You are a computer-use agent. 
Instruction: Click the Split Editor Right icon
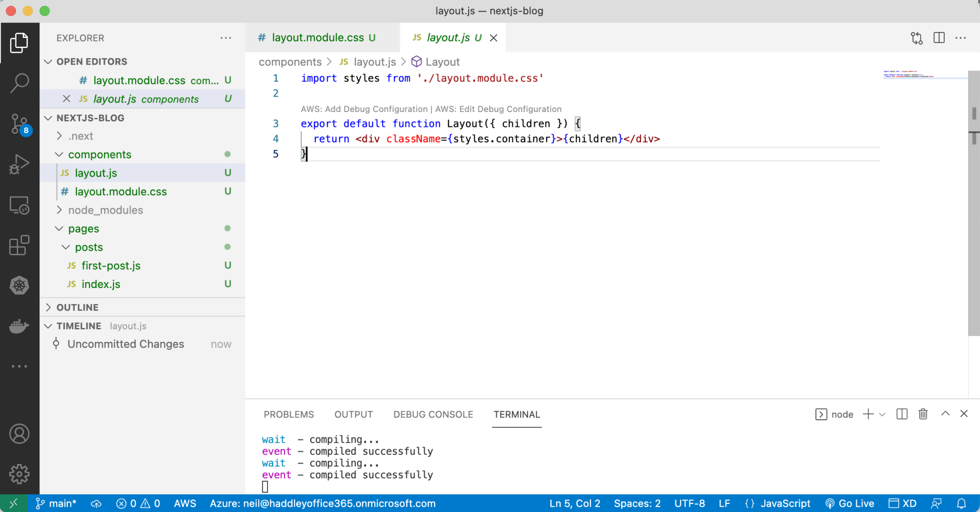click(x=939, y=38)
